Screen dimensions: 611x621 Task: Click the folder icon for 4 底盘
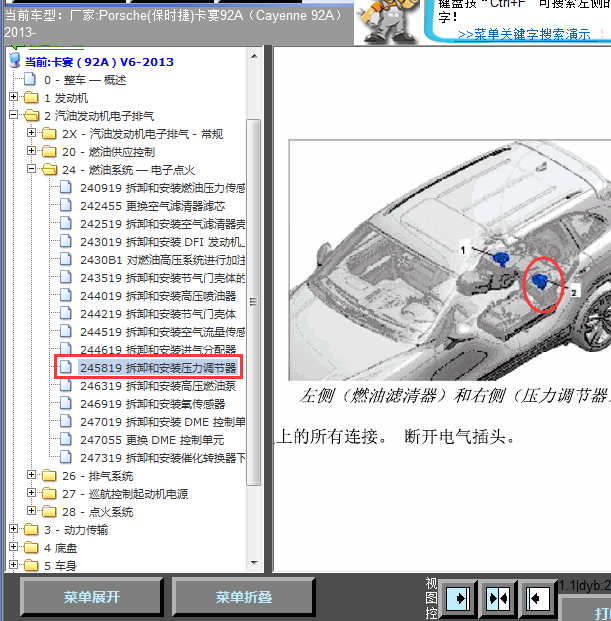31,548
